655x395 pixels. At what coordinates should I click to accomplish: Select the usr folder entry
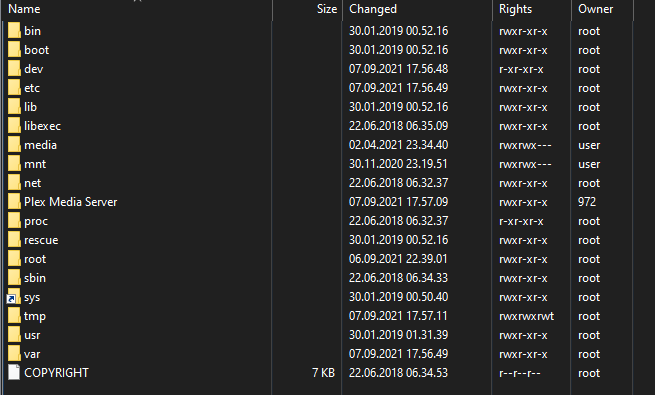click(x=317, y=335)
